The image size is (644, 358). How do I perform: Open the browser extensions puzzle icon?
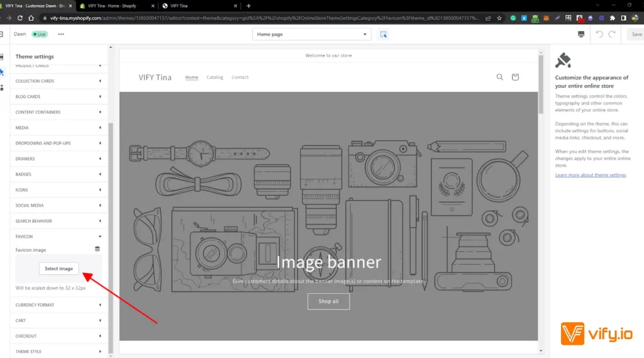613,18
